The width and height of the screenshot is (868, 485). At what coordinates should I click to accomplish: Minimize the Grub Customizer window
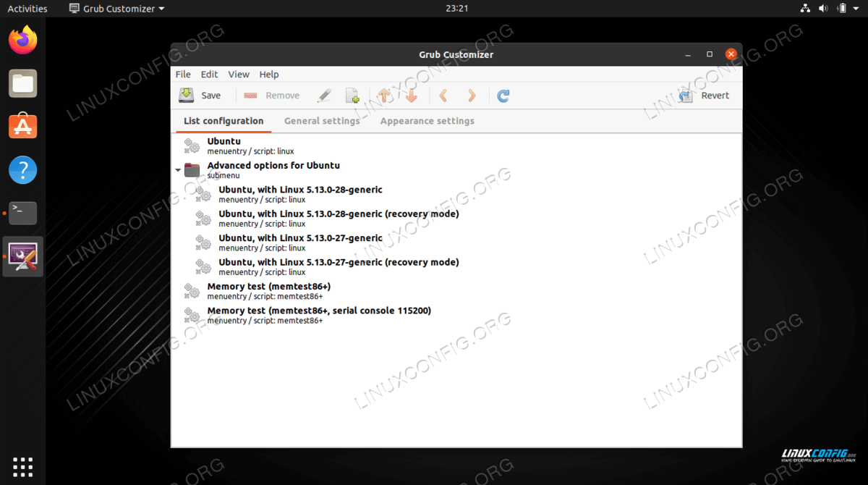(x=687, y=54)
